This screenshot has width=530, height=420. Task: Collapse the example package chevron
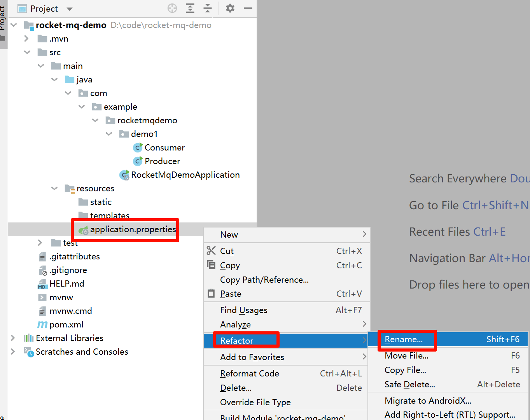(82, 107)
